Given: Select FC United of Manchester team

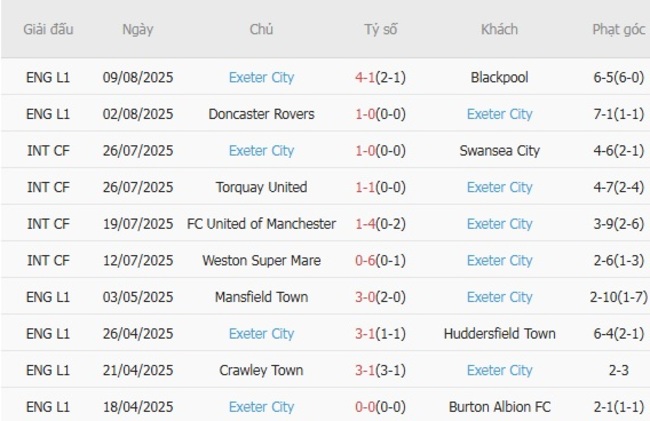Looking at the screenshot, I should 261,224.
